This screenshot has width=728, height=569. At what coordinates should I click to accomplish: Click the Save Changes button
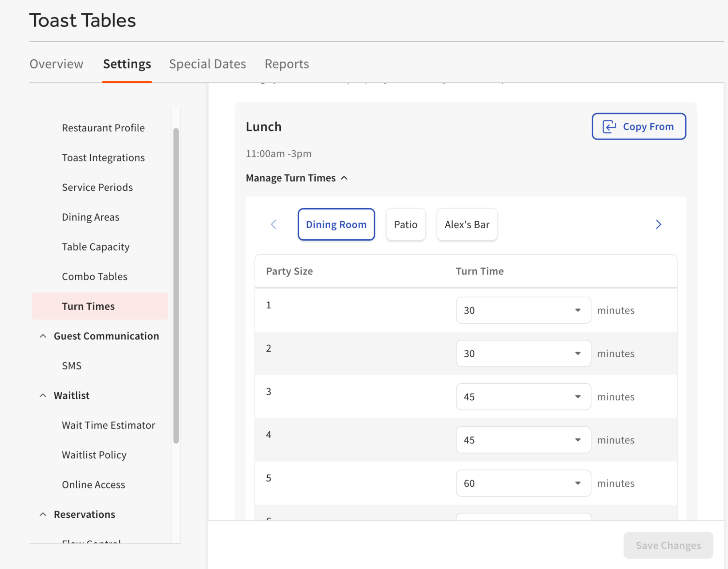click(x=668, y=545)
